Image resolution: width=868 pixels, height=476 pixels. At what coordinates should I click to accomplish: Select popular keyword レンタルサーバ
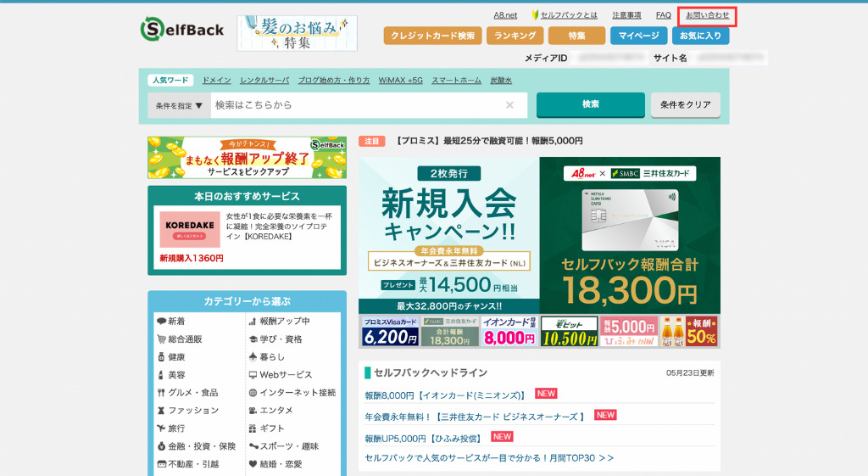[264, 81]
